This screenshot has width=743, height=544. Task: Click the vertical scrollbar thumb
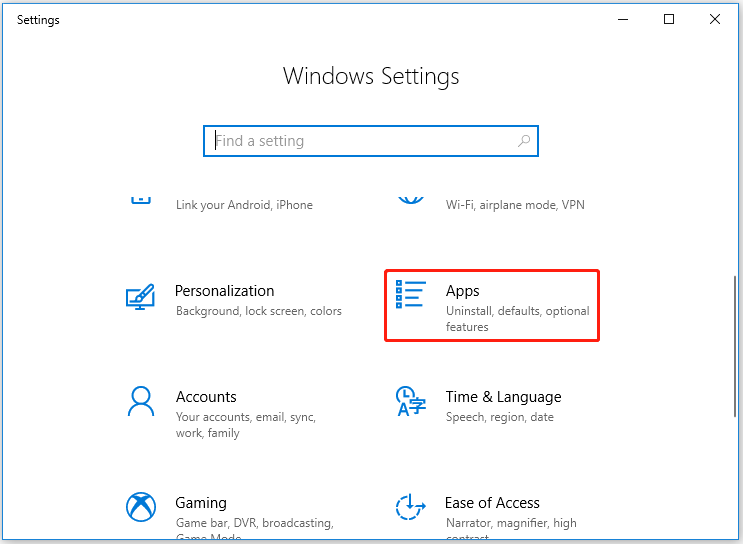click(735, 345)
